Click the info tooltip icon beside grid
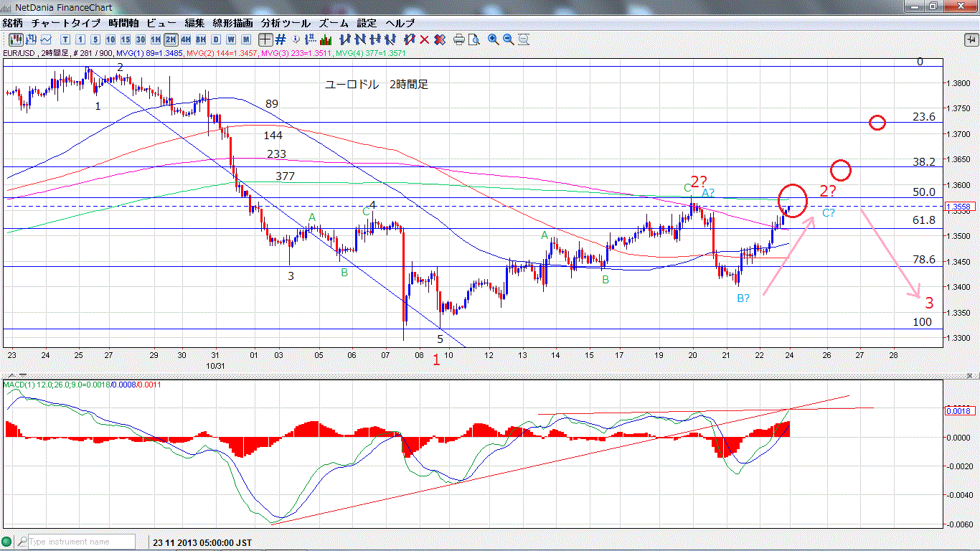Screen dimensions: 980x551 [x=296, y=39]
